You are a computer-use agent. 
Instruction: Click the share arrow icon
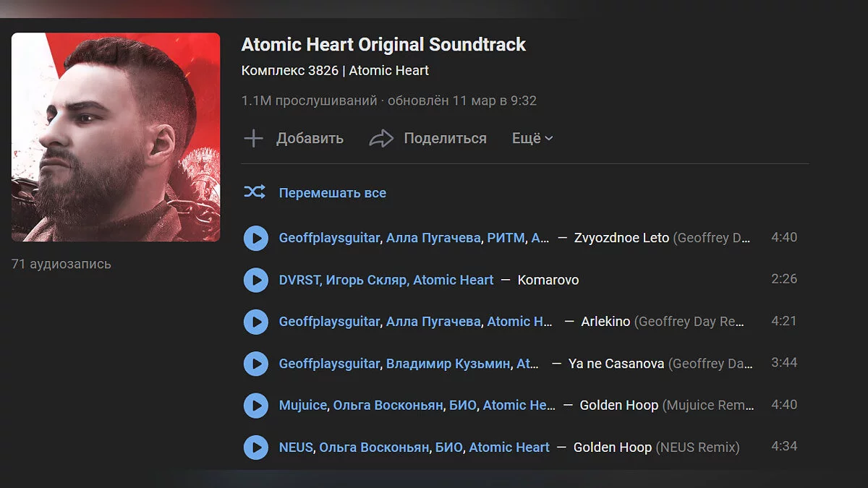tap(381, 138)
